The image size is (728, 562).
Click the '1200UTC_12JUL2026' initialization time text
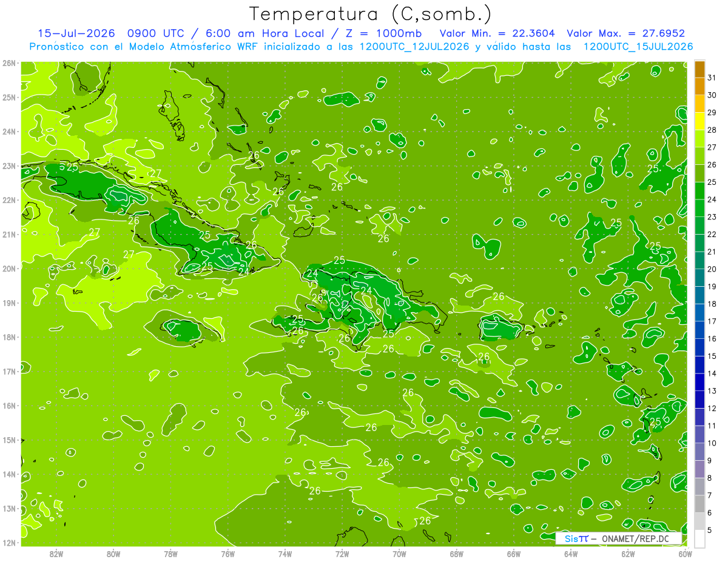(414, 47)
